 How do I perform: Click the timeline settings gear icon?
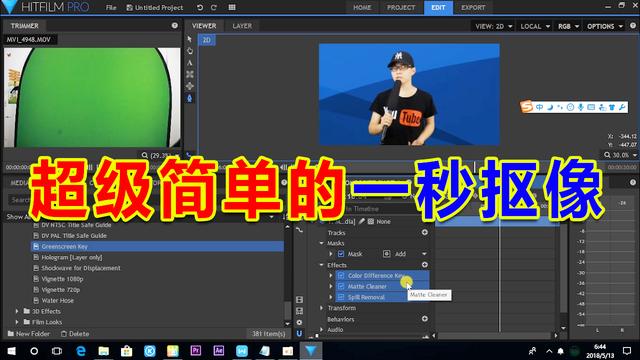[x=300, y=322]
